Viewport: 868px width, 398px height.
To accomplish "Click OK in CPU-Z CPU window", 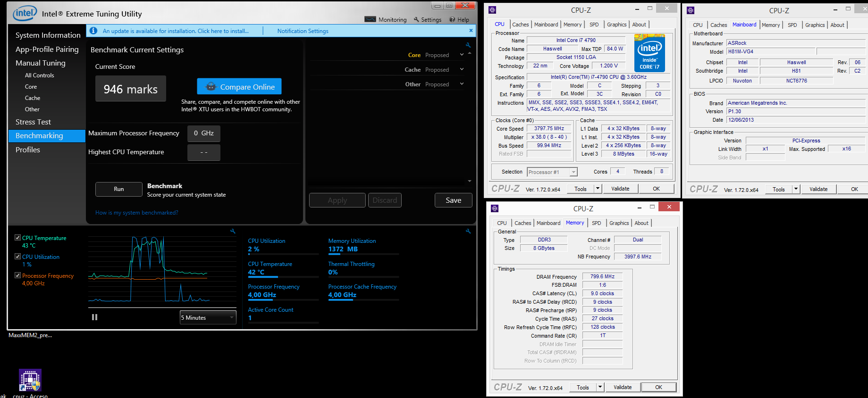I will [657, 189].
